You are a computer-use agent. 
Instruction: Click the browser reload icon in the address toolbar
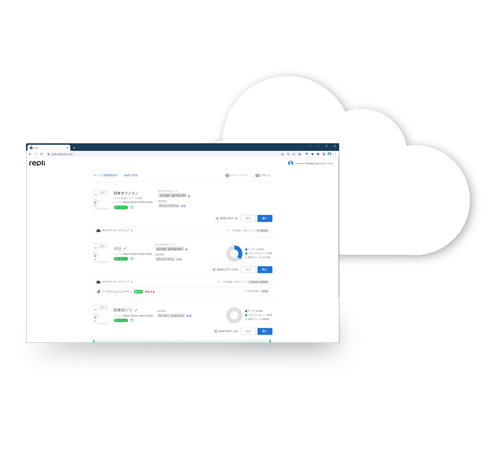coord(42,154)
